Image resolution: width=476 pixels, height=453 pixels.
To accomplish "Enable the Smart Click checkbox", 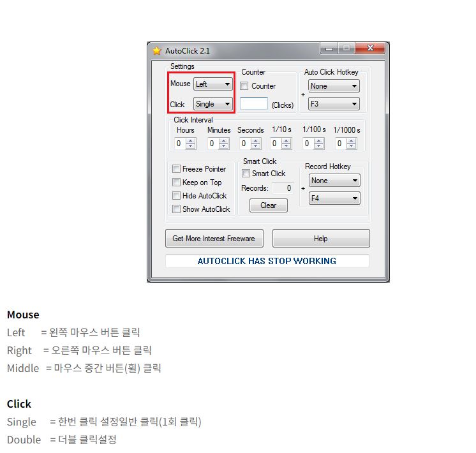I will (x=246, y=174).
